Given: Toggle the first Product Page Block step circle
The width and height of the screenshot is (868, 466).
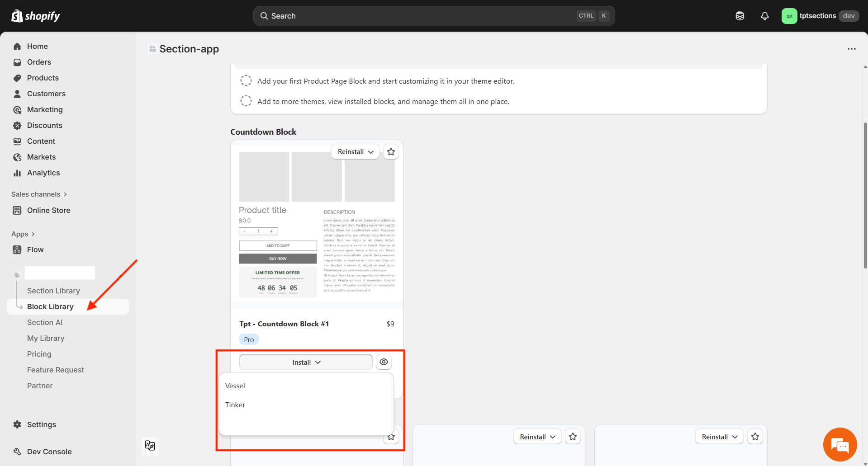Looking at the screenshot, I should tap(246, 81).
